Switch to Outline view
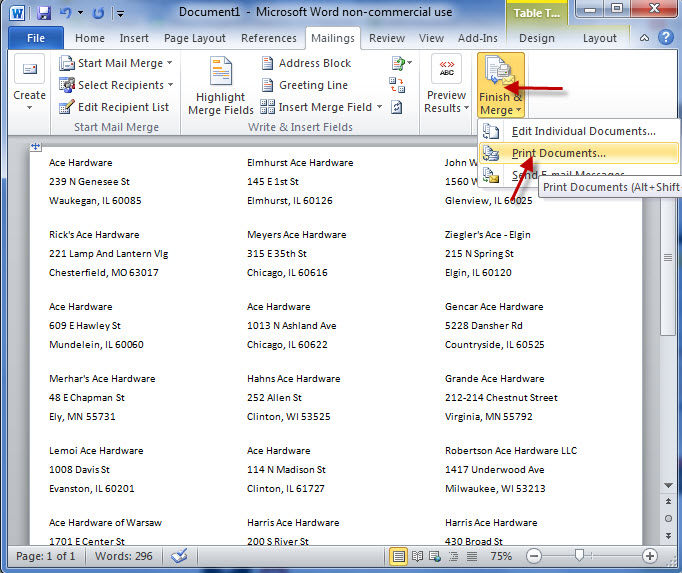 click(x=453, y=556)
